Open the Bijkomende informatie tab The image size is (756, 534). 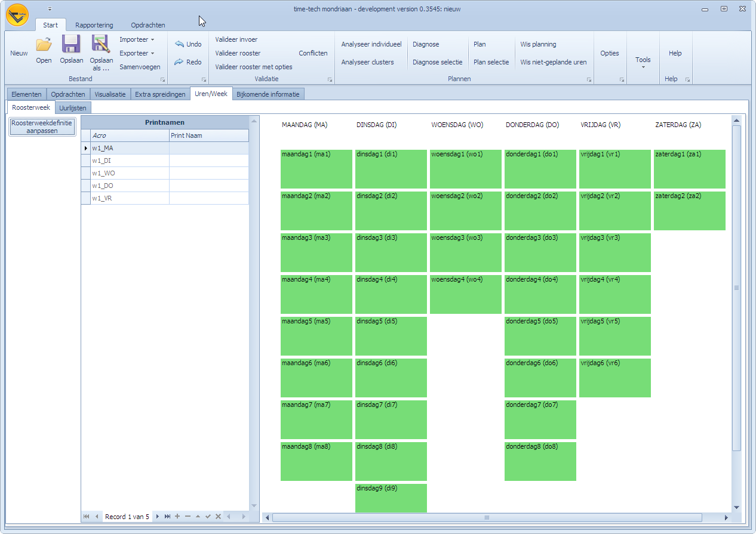point(269,94)
